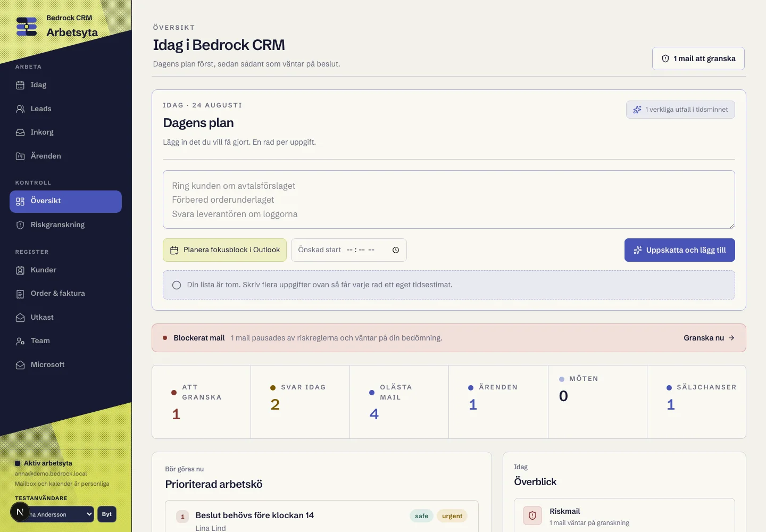
Task: Open the time picker clock icon
Action: [396, 250]
